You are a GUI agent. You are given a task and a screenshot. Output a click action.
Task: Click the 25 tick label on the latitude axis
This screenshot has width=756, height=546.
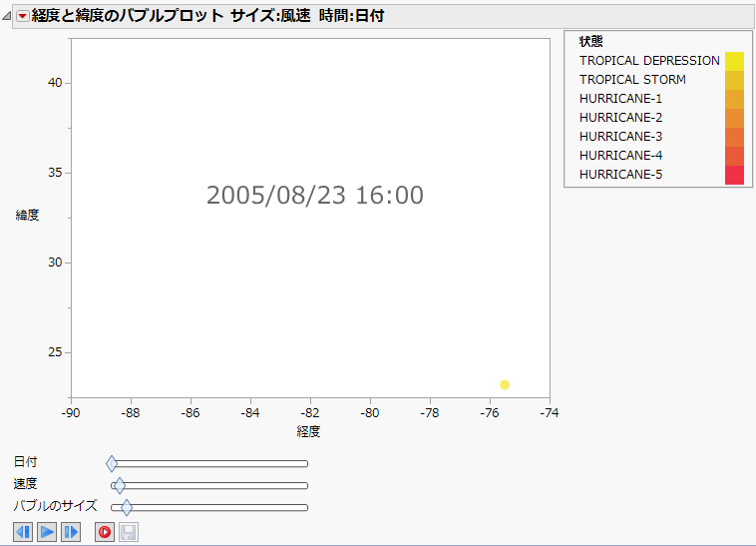click(55, 352)
